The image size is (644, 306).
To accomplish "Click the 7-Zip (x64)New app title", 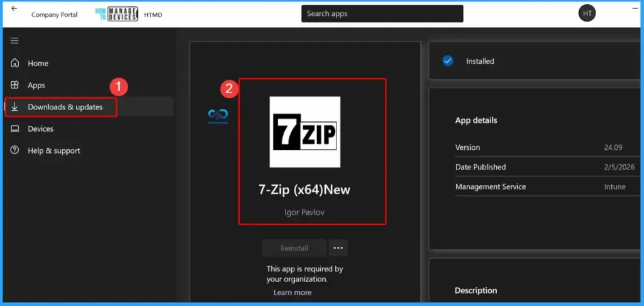I will (304, 190).
